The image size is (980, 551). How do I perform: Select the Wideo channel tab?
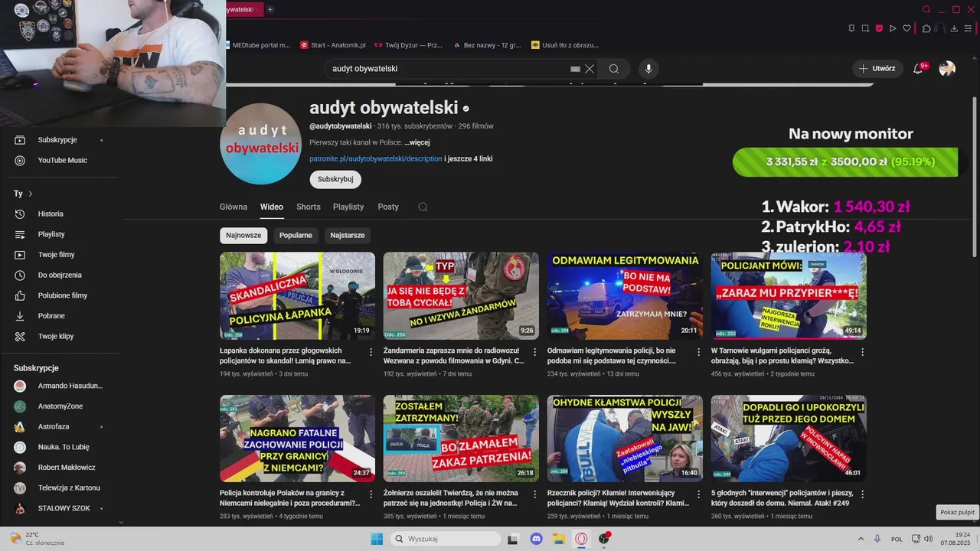(x=272, y=207)
